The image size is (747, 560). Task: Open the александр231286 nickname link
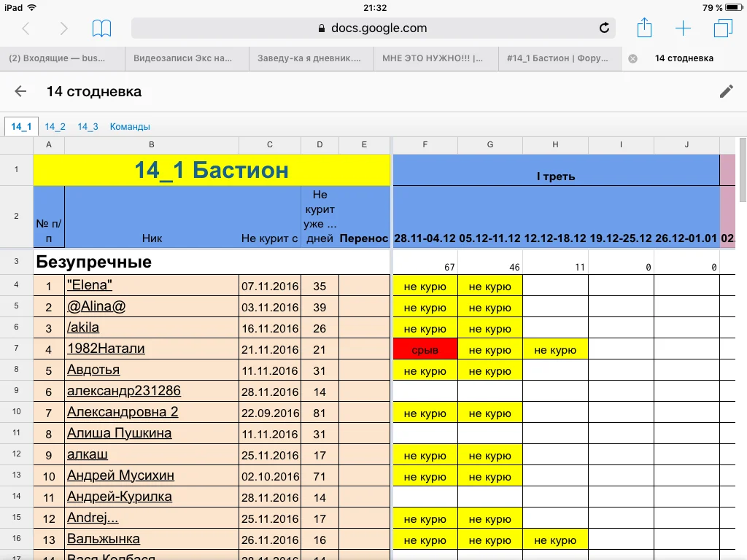point(124,391)
